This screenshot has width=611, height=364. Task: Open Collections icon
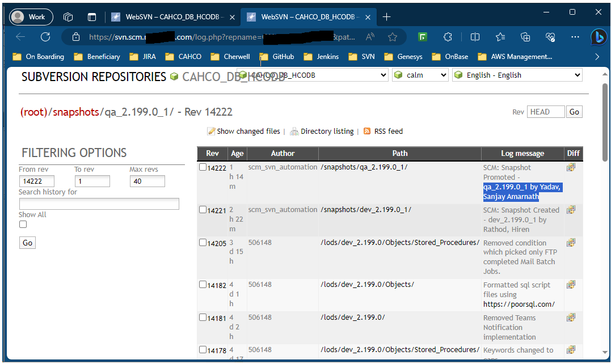tap(525, 37)
